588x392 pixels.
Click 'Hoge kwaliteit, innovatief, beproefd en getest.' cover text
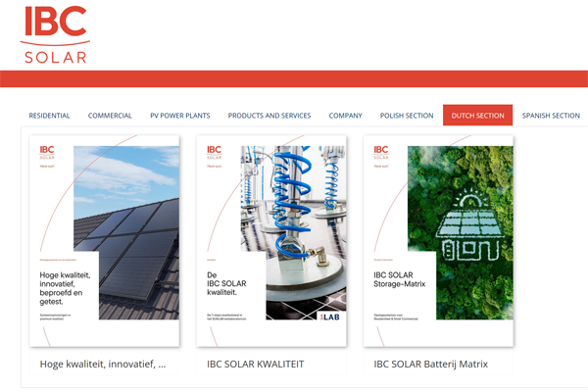point(65,288)
